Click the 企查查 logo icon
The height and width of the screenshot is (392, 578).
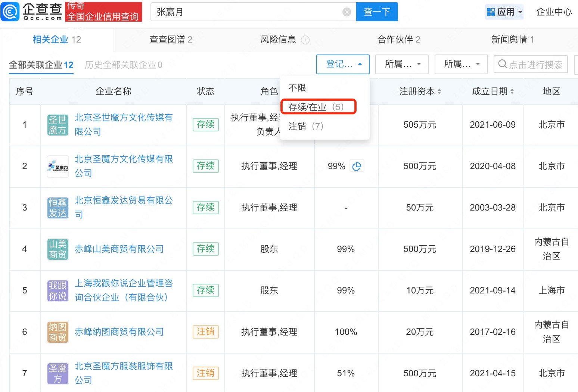[x=10, y=12]
